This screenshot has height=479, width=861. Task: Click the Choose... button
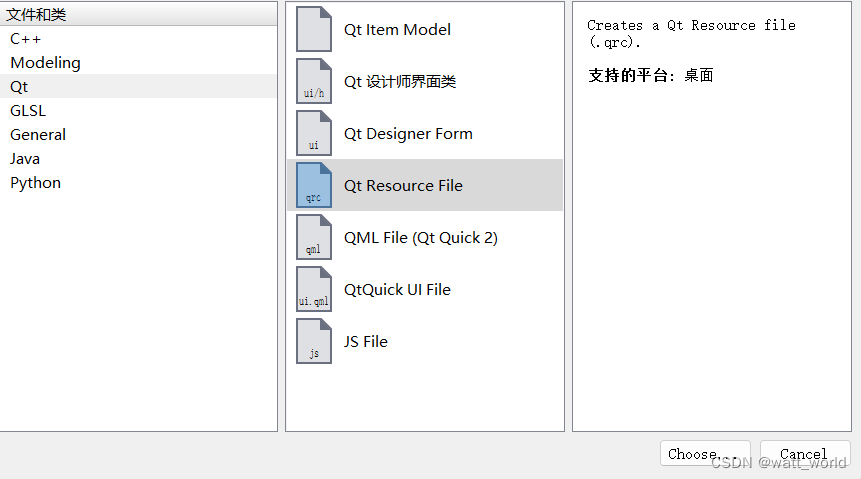(x=705, y=454)
